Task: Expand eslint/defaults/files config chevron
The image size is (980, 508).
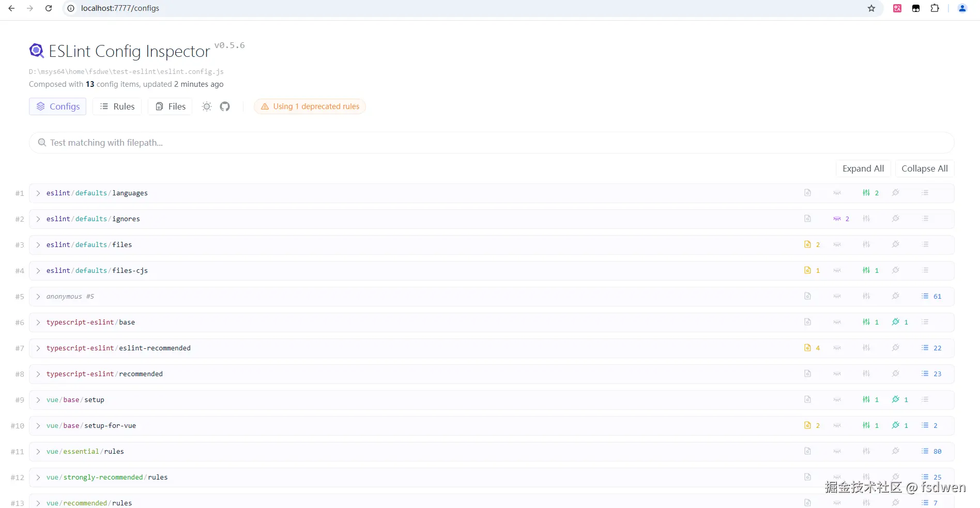Action: coord(38,244)
